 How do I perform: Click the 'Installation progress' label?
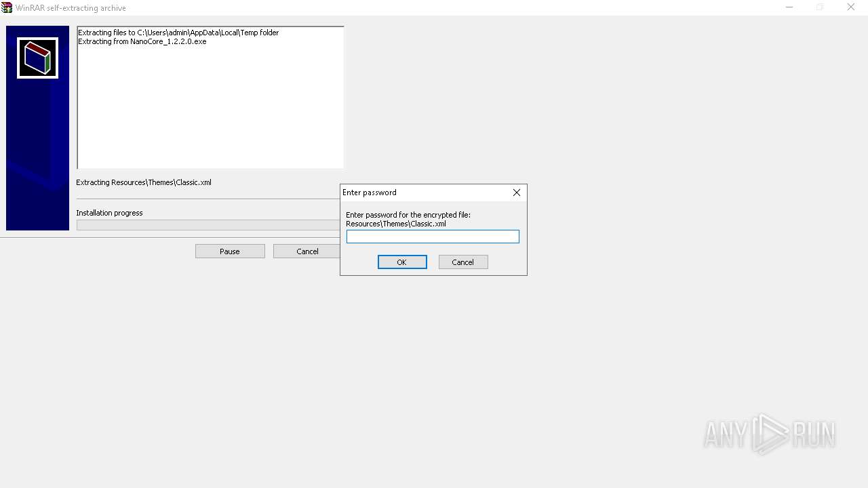[109, 213]
